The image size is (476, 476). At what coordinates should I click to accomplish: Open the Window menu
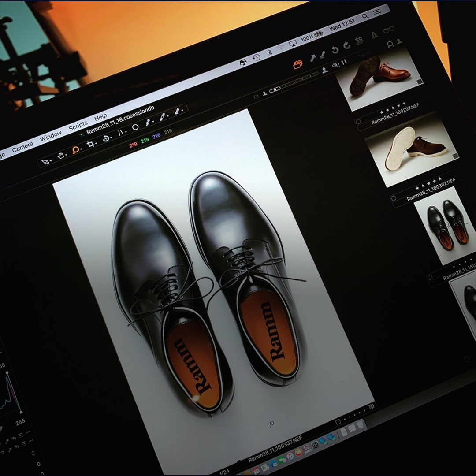pyautogui.click(x=51, y=136)
